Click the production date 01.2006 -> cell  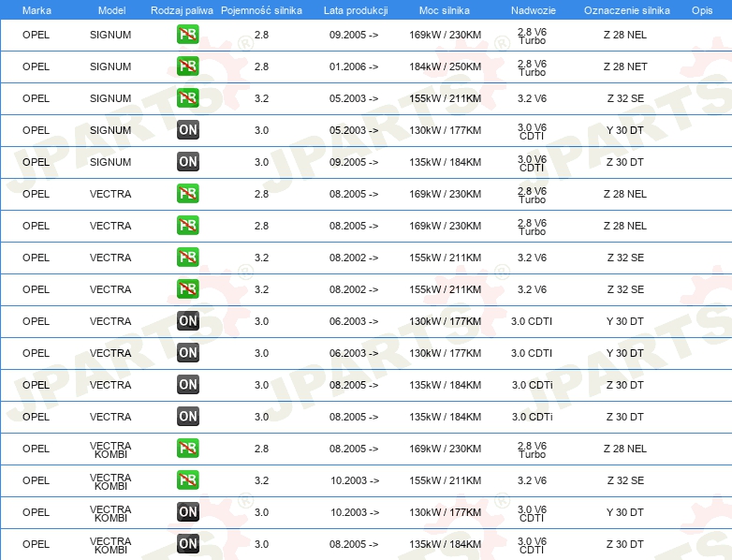354,66
